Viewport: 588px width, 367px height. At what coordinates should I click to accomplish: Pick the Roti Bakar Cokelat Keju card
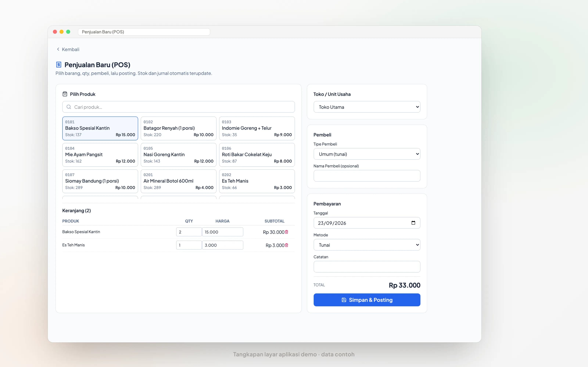(257, 155)
